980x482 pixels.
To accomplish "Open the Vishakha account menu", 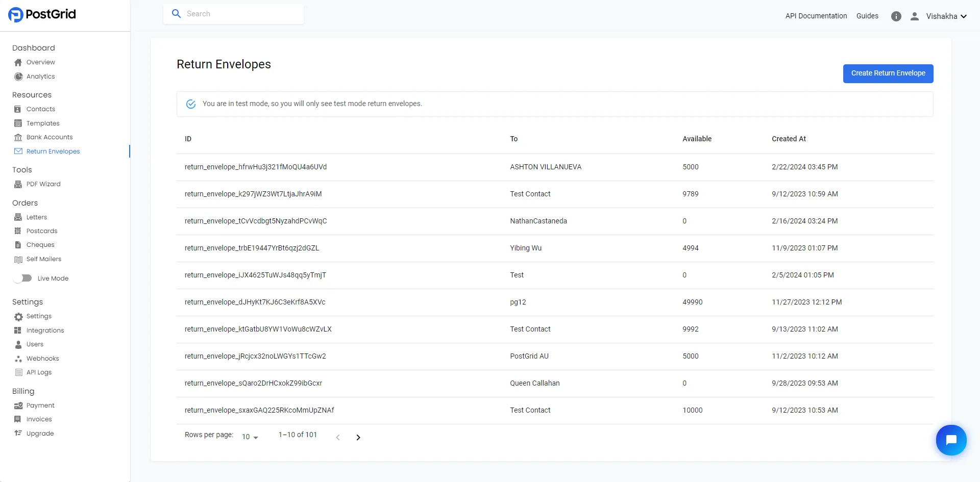I will pyautogui.click(x=946, y=16).
